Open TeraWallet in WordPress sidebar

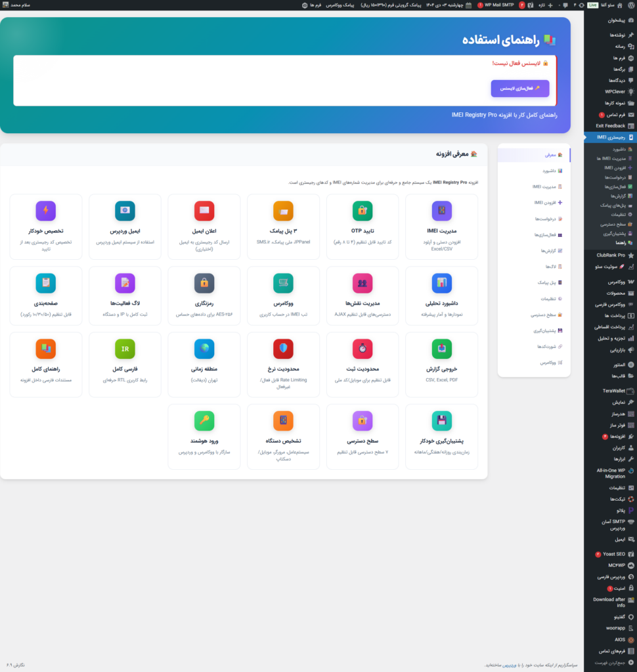tap(611, 391)
